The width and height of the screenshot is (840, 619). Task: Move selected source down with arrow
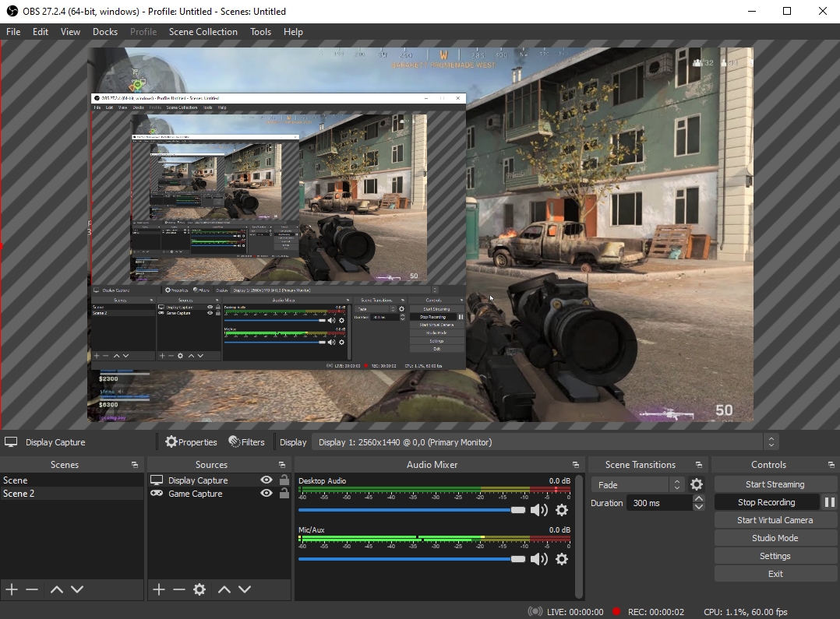pos(245,589)
